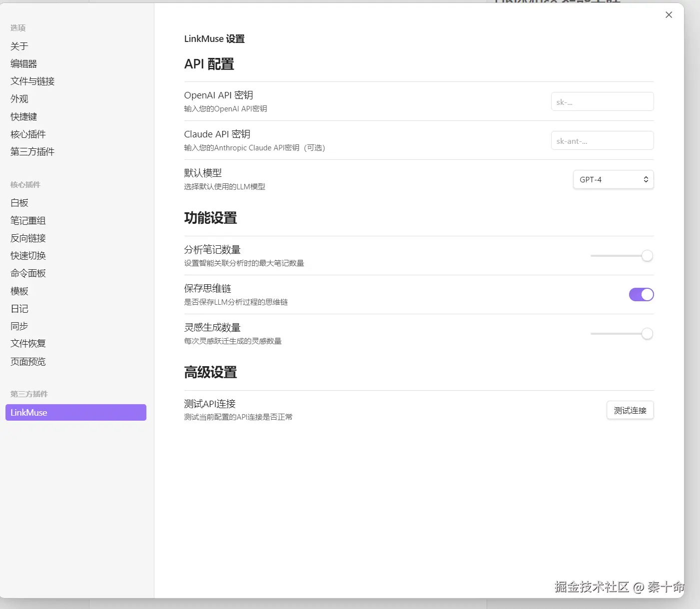Adjust the 灵感生成数量 slider handle
This screenshot has height=609, width=700.
click(x=647, y=334)
